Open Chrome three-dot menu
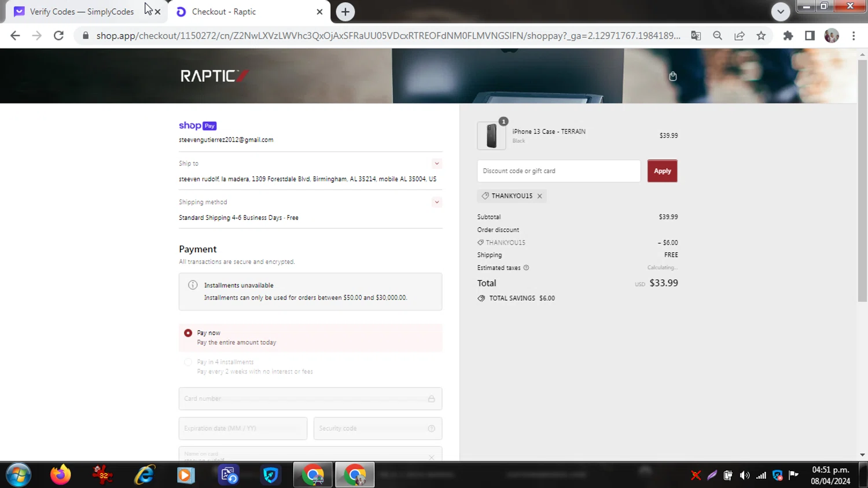 854,36
